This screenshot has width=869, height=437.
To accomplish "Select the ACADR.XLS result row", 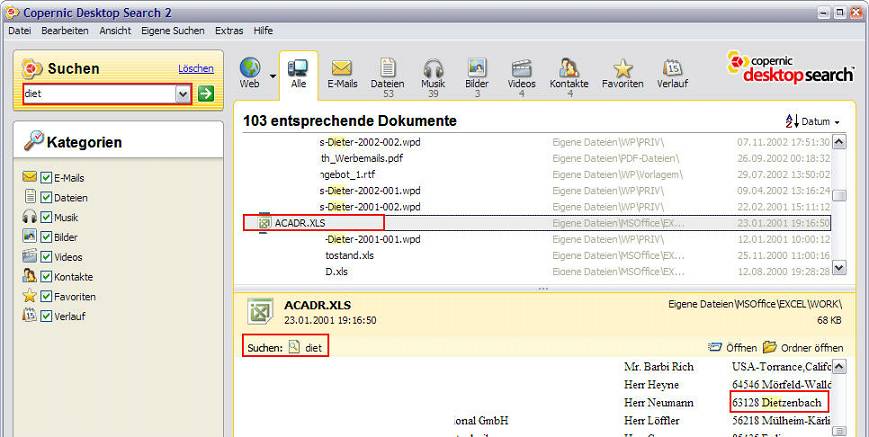I will pos(536,223).
